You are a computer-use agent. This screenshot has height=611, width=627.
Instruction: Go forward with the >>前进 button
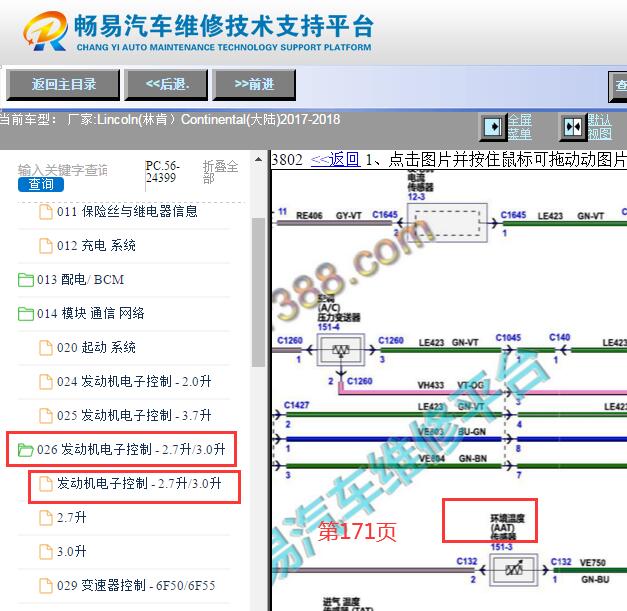click(254, 84)
